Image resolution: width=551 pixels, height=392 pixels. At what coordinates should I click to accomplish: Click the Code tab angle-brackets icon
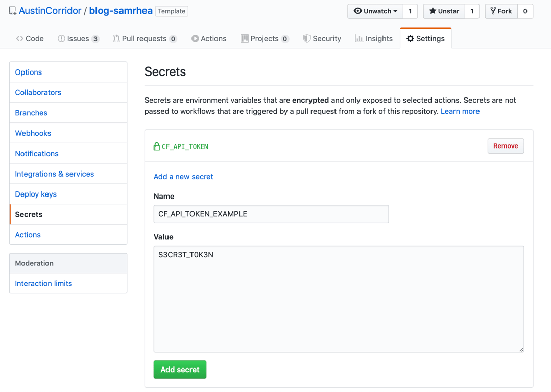(x=19, y=38)
